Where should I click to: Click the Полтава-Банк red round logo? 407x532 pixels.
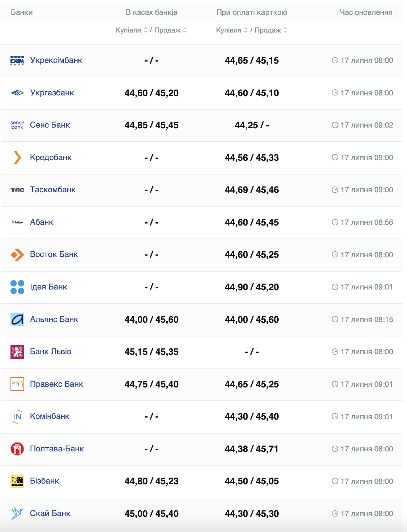coord(17,449)
